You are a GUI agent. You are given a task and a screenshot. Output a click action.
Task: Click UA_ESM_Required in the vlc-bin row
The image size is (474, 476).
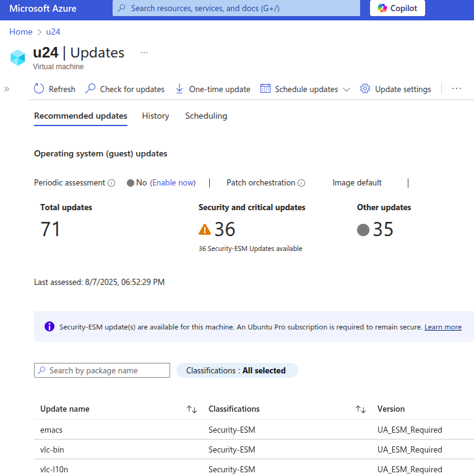[410, 449]
